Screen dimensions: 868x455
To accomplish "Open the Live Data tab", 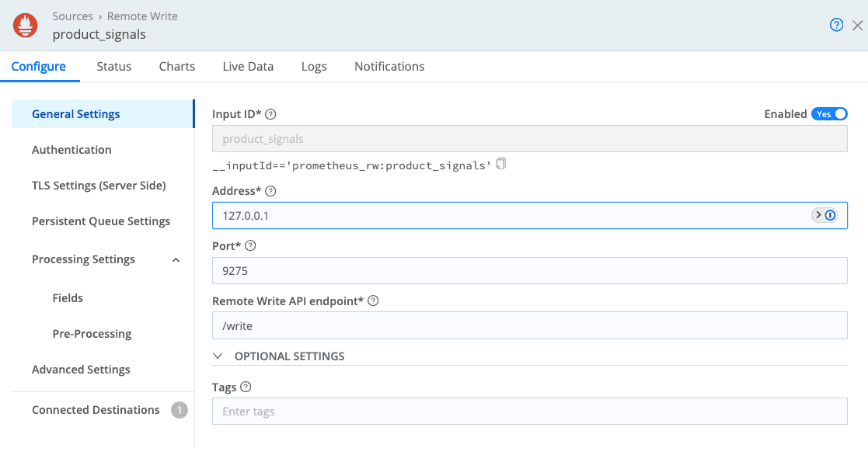I will [248, 66].
